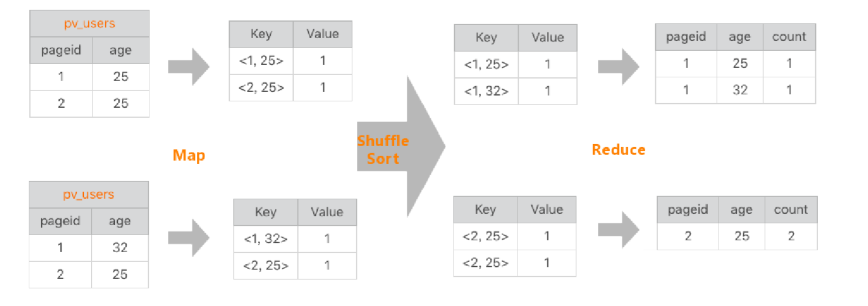868x306 pixels.
Task: Select the orange Reduce label
Action: pos(618,149)
